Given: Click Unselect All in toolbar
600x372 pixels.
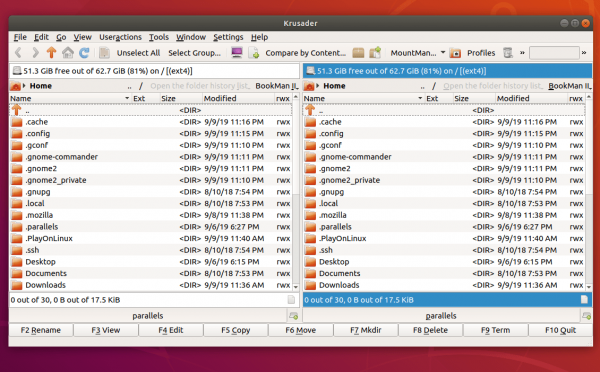Looking at the screenshot, I should [x=138, y=53].
